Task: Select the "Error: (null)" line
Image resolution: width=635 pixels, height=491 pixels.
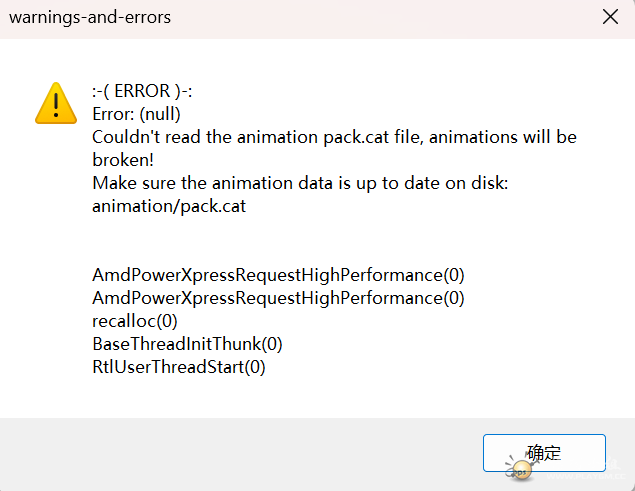Action: point(136,114)
